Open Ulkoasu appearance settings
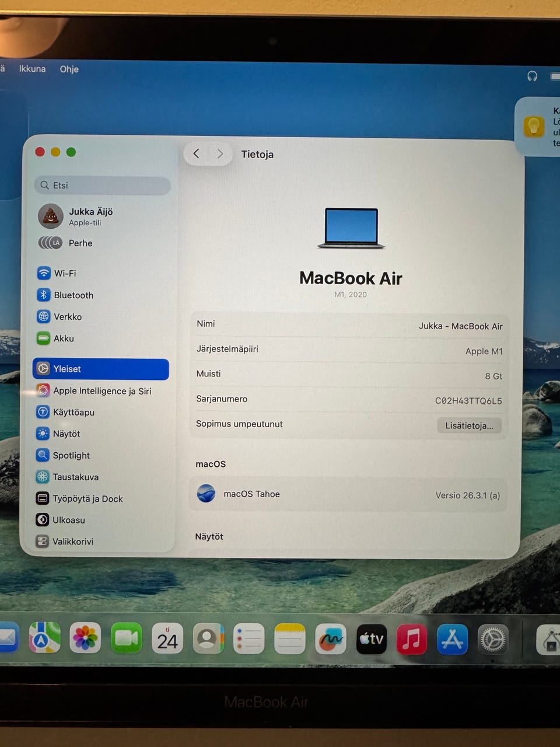This screenshot has height=747, width=560. pyautogui.click(x=61, y=519)
